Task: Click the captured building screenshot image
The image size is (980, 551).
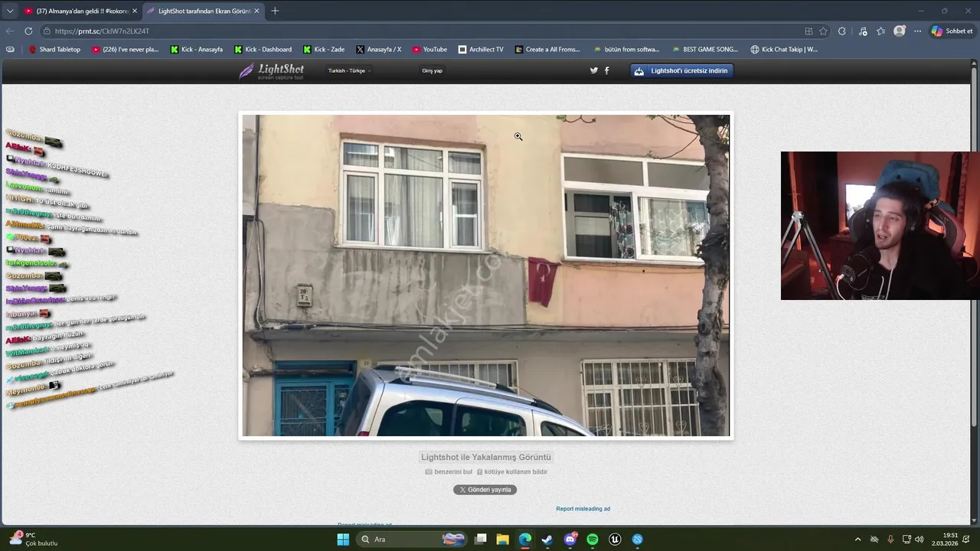Action: [x=485, y=275]
